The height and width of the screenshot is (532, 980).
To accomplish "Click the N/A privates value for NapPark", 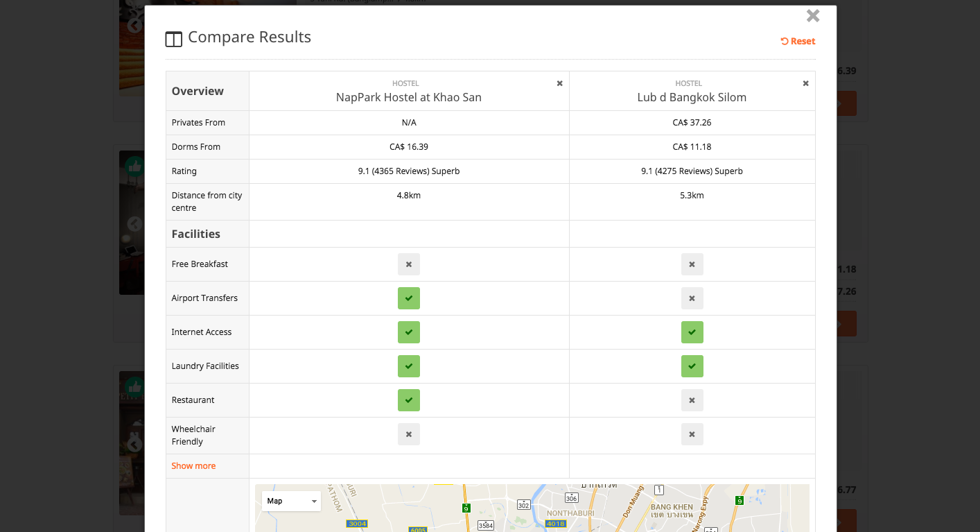I will [x=409, y=123].
